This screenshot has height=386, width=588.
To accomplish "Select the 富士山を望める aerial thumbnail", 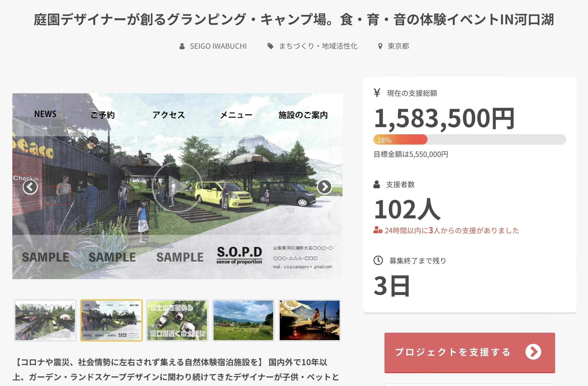I will pyautogui.click(x=177, y=320).
